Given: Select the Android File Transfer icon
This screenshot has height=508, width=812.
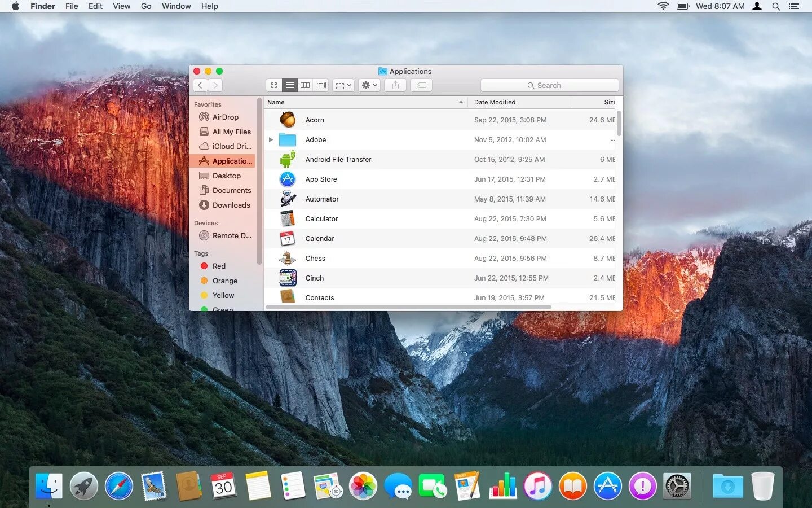Looking at the screenshot, I should 288,159.
